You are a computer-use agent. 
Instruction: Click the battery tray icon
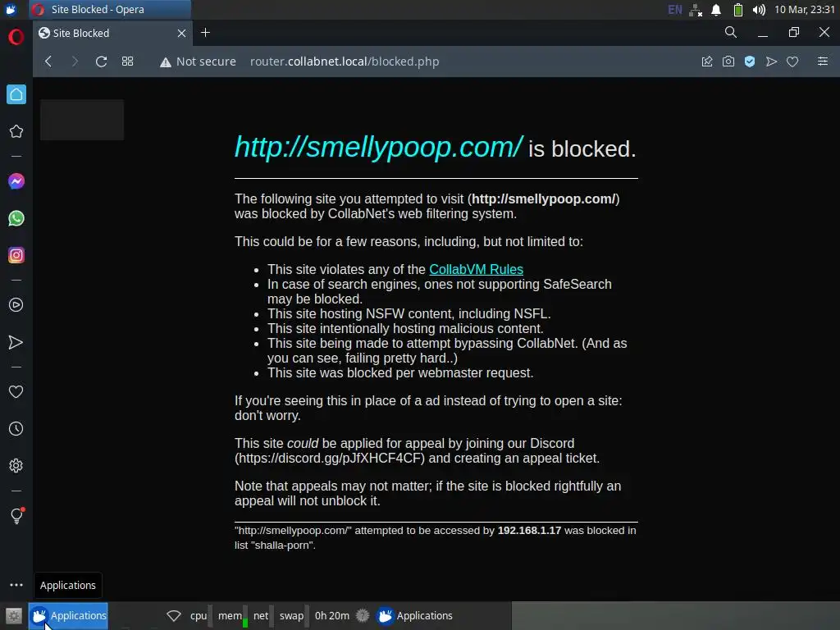(x=737, y=10)
